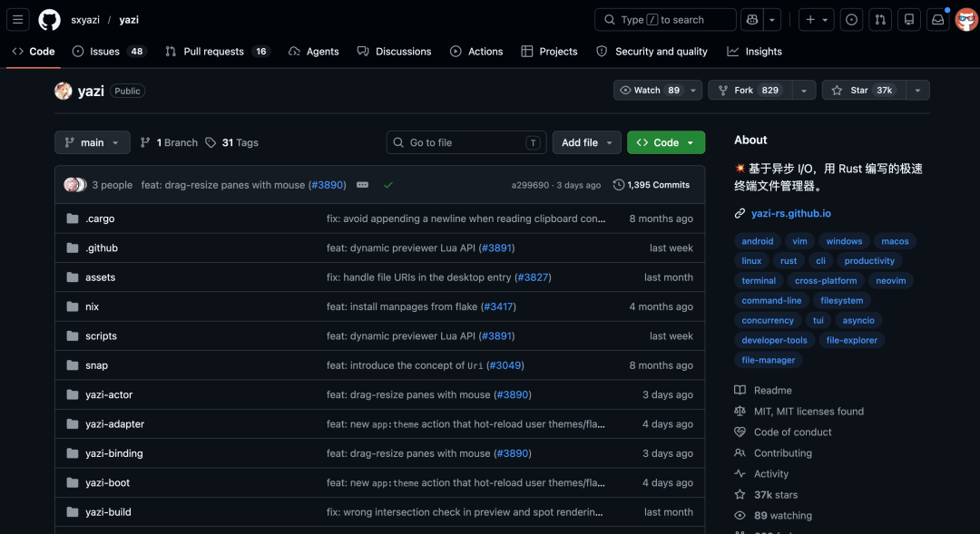Screen dimensions: 980x534
Task: Open the assets folder
Action: 100,277
